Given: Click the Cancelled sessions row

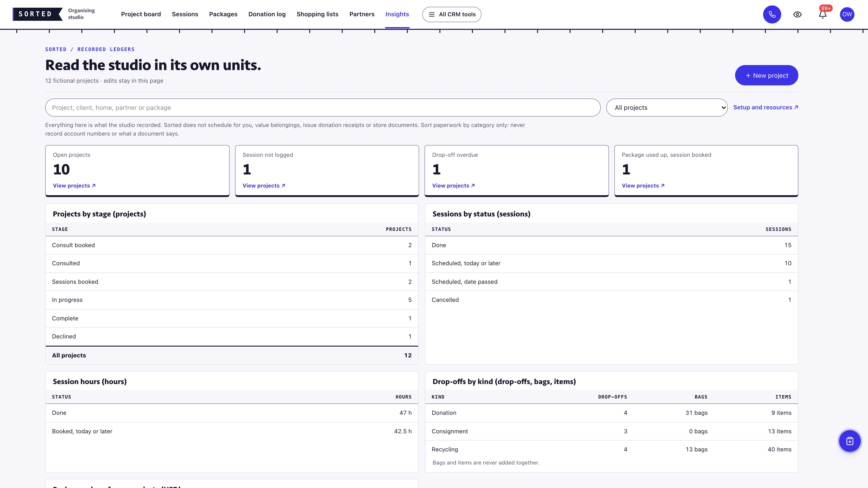Looking at the screenshot, I should (611, 300).
